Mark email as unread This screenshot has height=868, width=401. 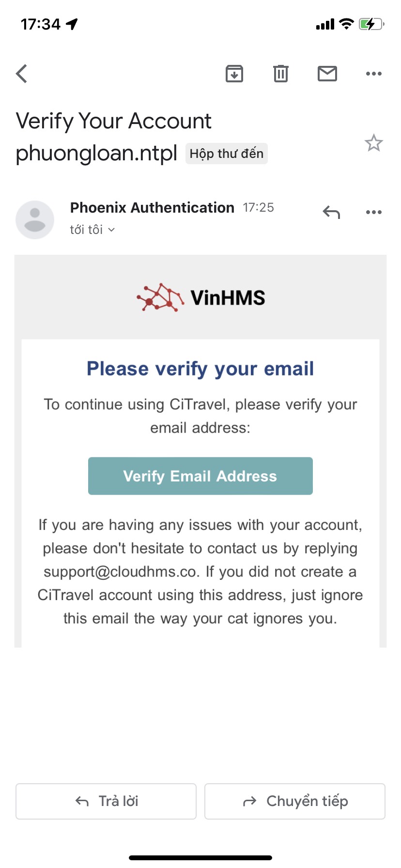click(327, 74)
